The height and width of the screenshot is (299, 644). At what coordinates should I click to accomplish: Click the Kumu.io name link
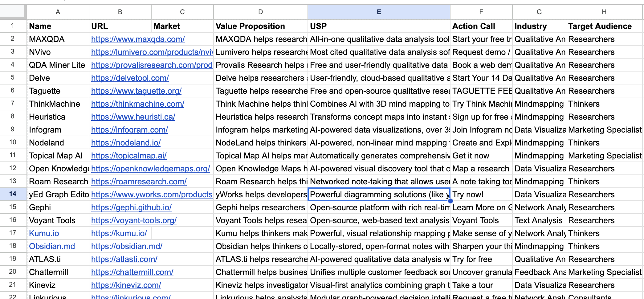pos(44,233)
